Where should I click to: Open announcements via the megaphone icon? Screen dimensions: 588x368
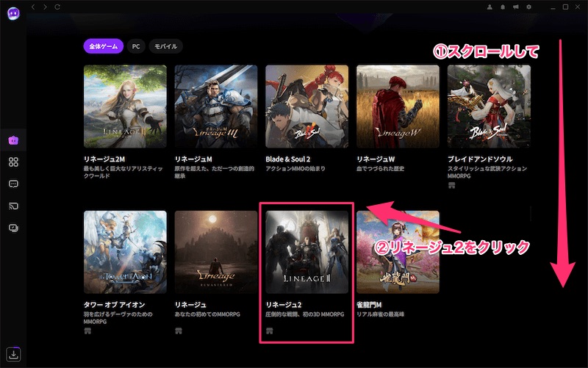(x=516, y=7)
